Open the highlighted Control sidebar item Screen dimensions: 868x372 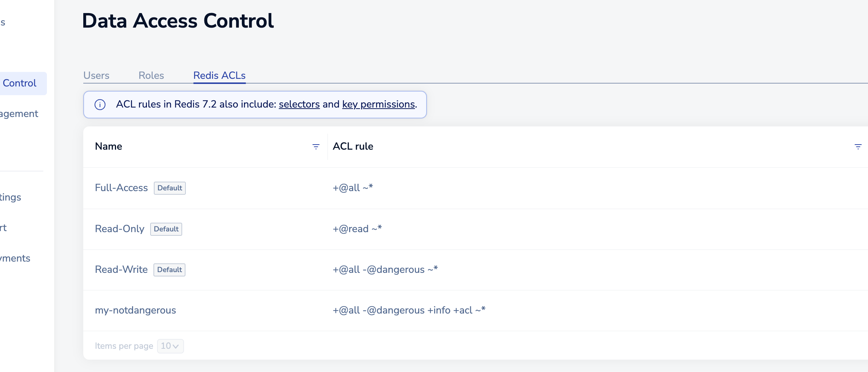(20, 83)
